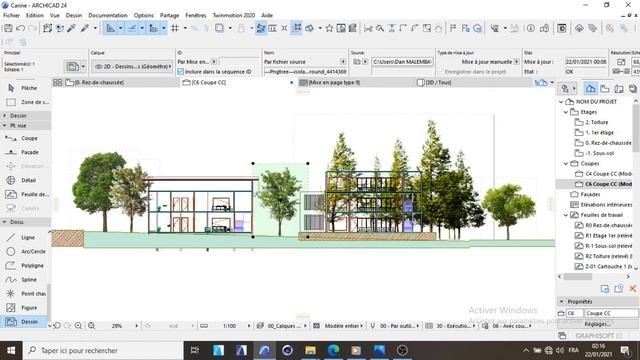Click the favorites star icon
640x360 pixels.
(x=329, y=28)
